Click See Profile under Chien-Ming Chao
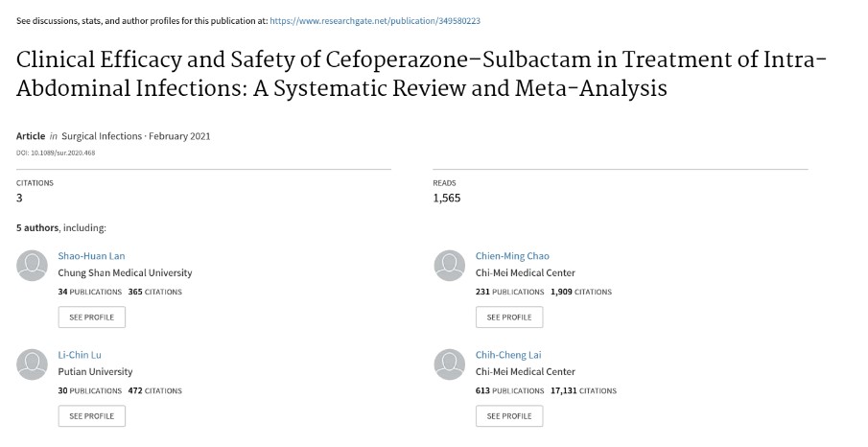 (x=509, y=318)
